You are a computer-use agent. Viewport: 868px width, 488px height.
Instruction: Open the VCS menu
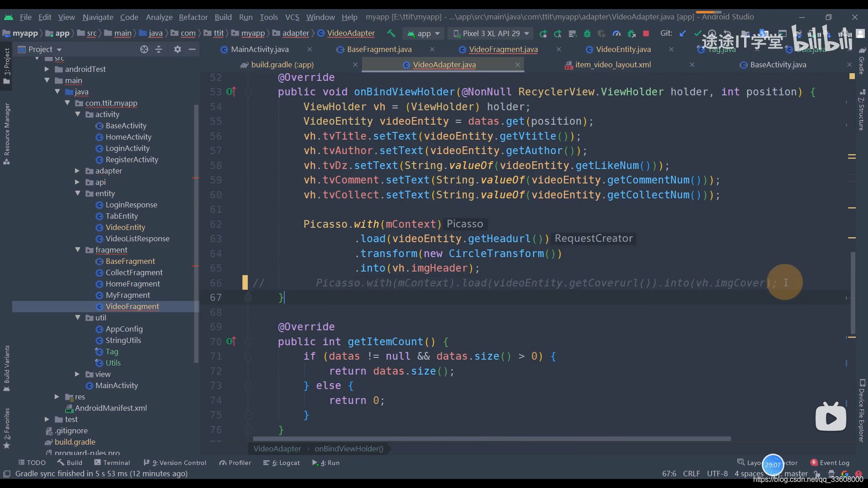pos(292,17)
